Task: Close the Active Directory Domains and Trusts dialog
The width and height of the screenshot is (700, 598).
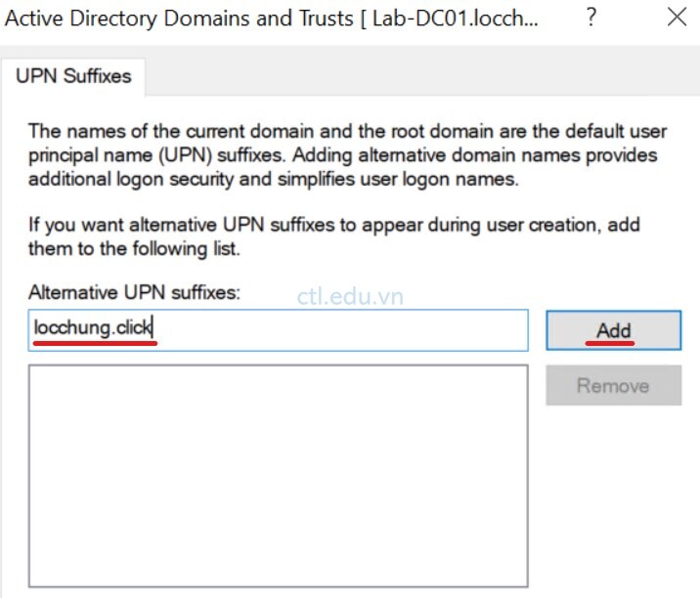Action: (x=677, y=18)
